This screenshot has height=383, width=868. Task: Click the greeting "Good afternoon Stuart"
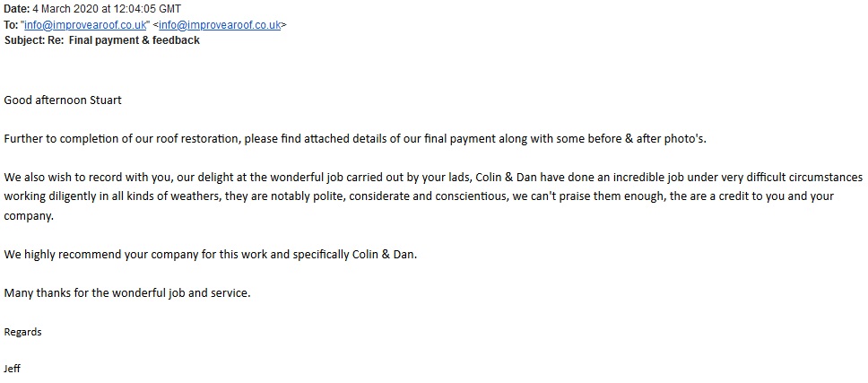click(63, 100)
